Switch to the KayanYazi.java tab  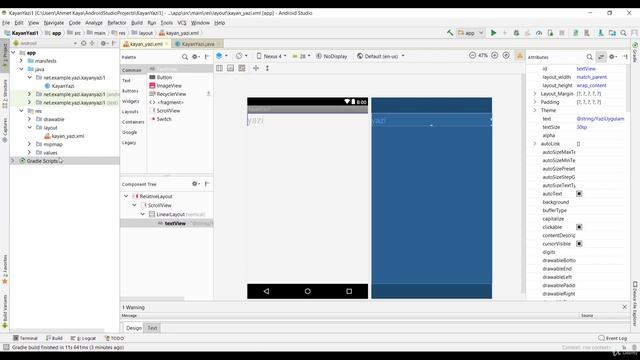pos(198,44)
